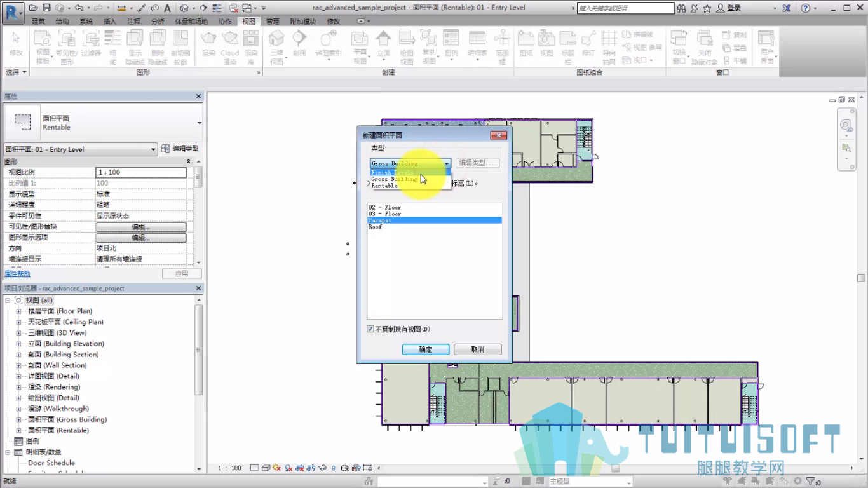Click the Save icon in quick access toolbar
868x488 pixels.
[46, 8]
